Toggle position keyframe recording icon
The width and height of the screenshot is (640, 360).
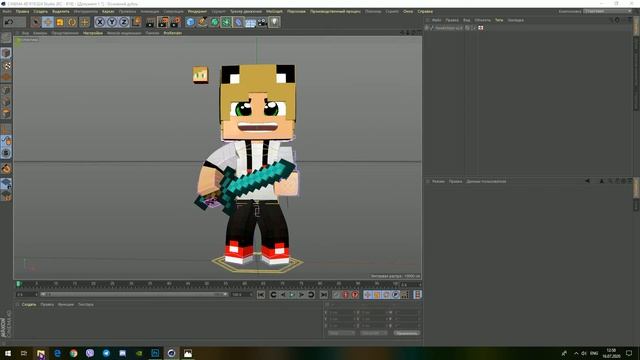coord(368,295)
